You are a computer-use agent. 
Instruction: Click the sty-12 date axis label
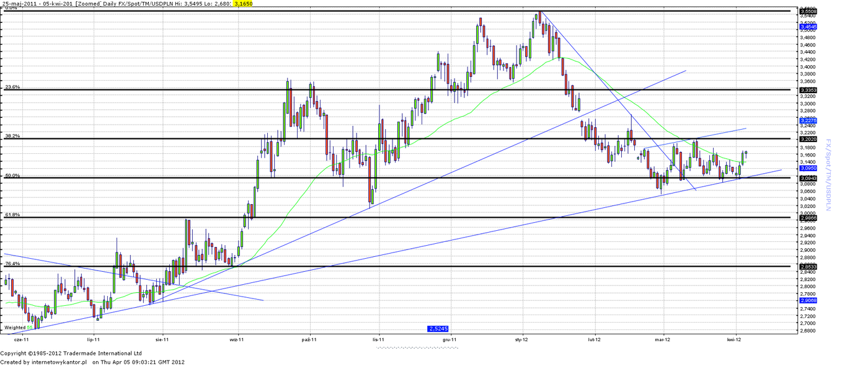tap(521, 340)
